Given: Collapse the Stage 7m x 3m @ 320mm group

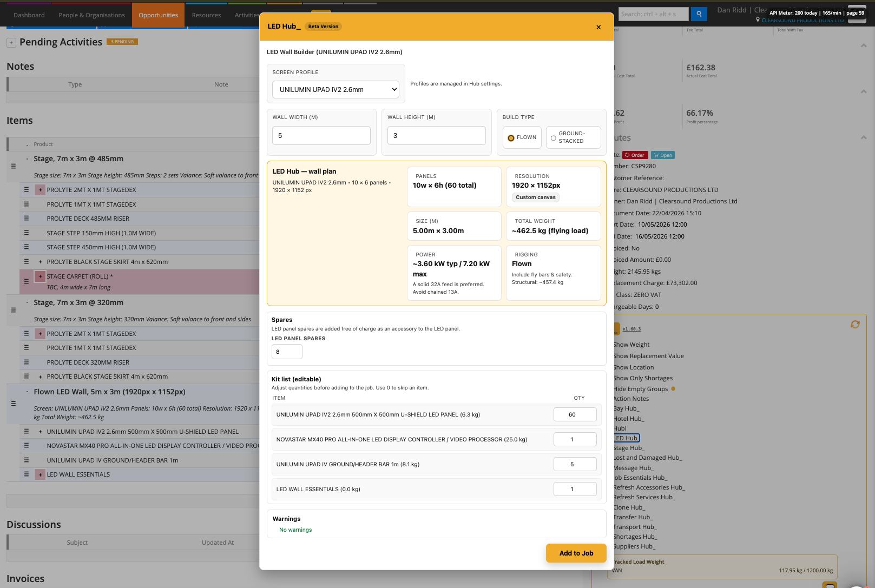Looking at the screenshot, I should (27, 302).
